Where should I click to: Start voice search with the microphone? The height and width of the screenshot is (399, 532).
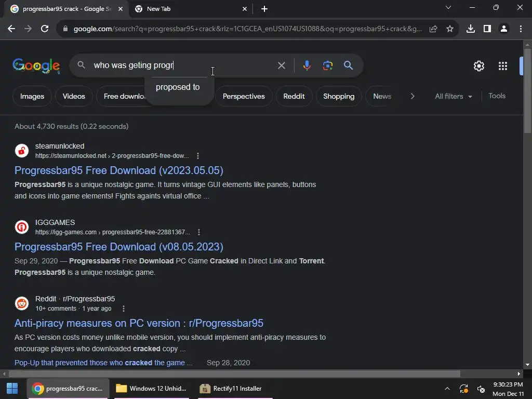[307, 65]
